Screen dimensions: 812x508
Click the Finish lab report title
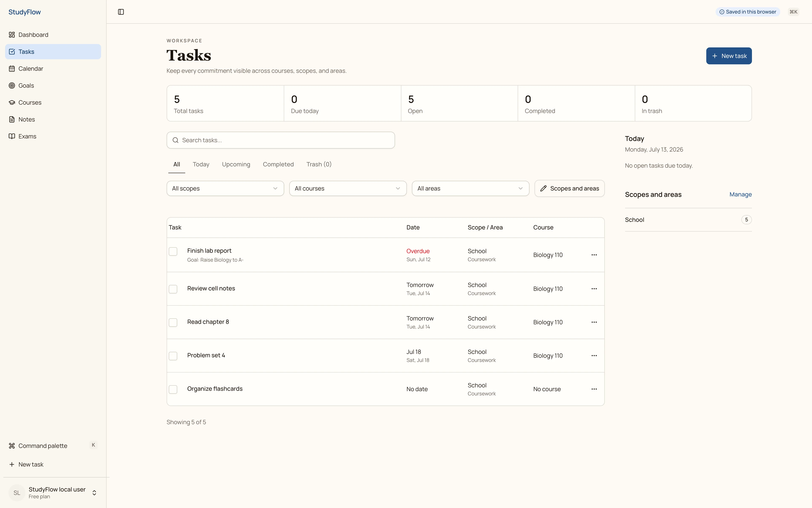[209, 251]
